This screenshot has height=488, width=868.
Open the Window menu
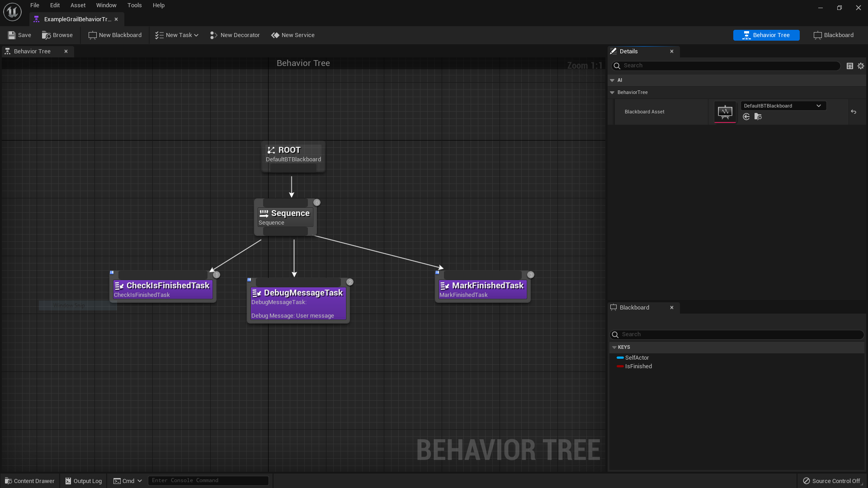click(x=106, y=5)
